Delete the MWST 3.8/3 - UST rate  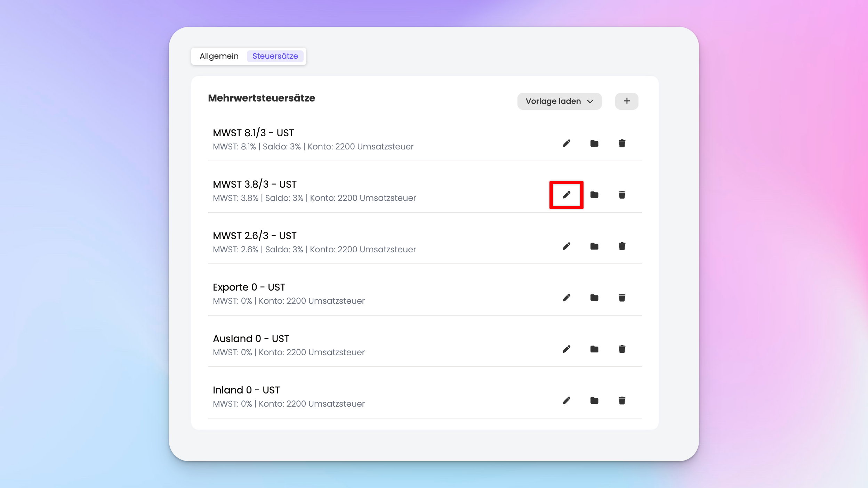622,195
